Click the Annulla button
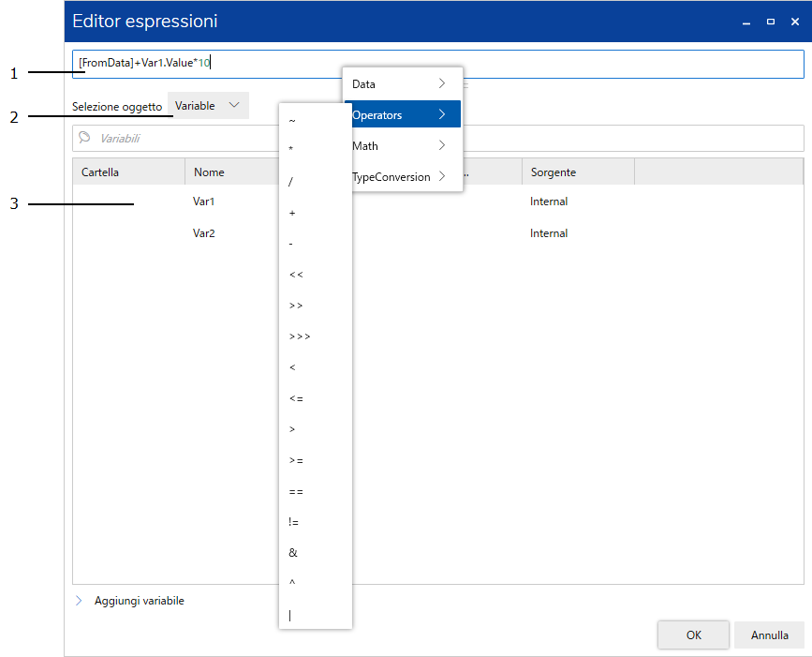 [769, 635]
